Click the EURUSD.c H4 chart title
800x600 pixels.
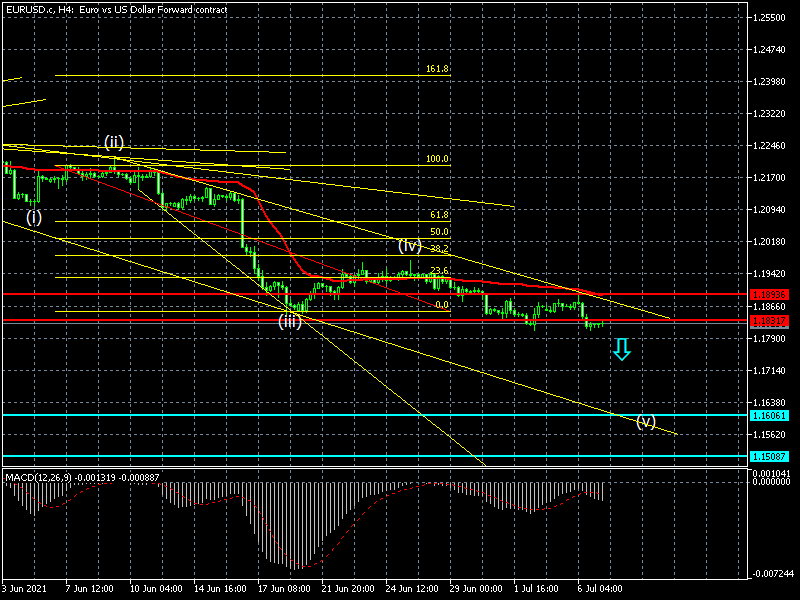coord(116,9)
